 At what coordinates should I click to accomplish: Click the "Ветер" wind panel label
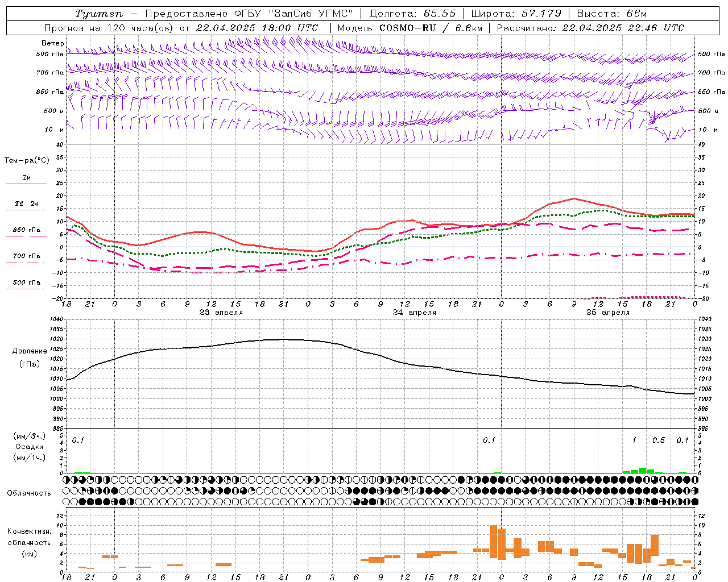(x=52, y=43)
